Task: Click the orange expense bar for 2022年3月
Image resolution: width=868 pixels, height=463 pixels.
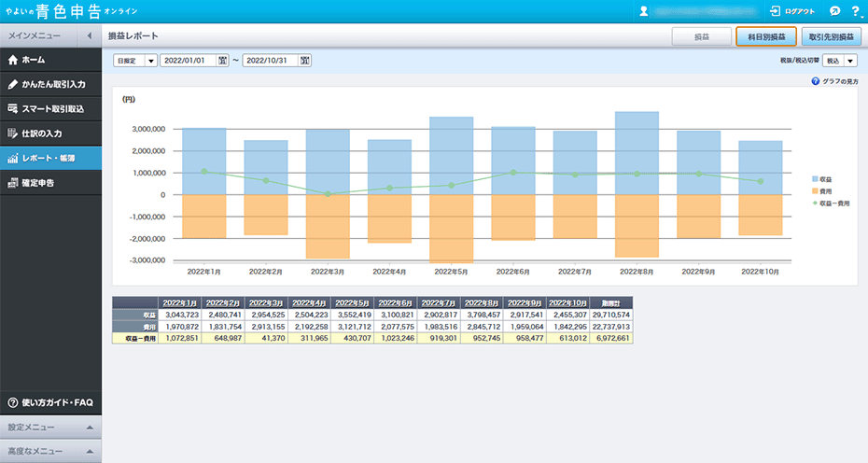Action: pyautogui.click(x=328, y=227)
